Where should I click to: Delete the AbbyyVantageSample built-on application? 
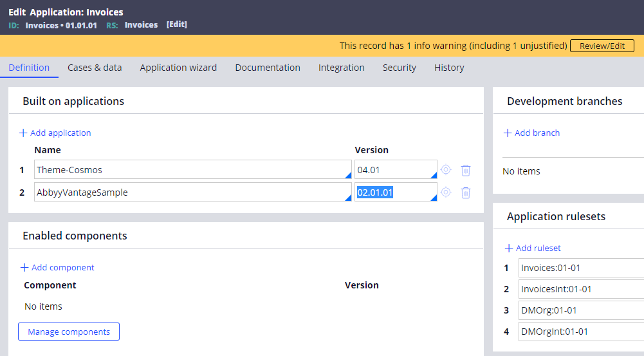[465, 192]
